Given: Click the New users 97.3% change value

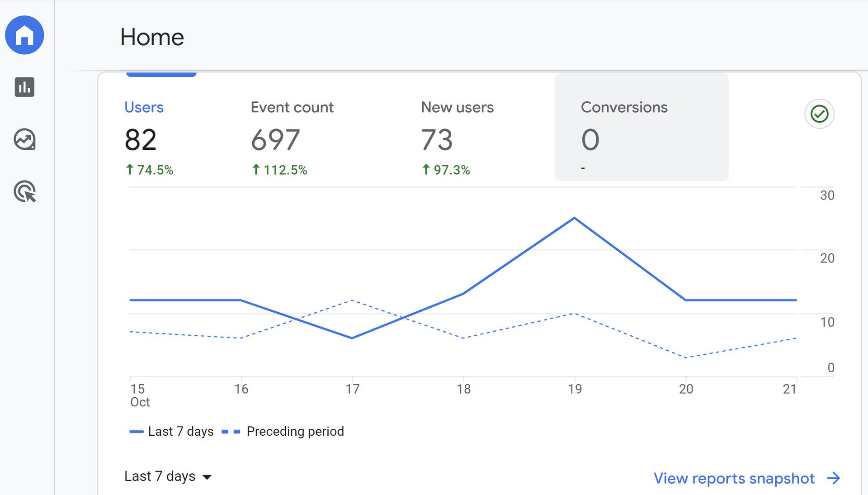Looking at the screenshot, I should (x=452, y=170).
